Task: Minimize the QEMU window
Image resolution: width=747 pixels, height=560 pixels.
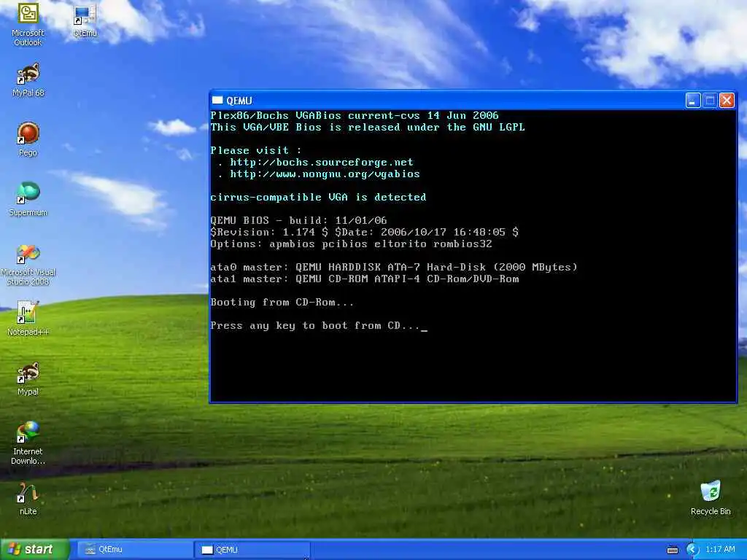Action: tap(693, 101)
